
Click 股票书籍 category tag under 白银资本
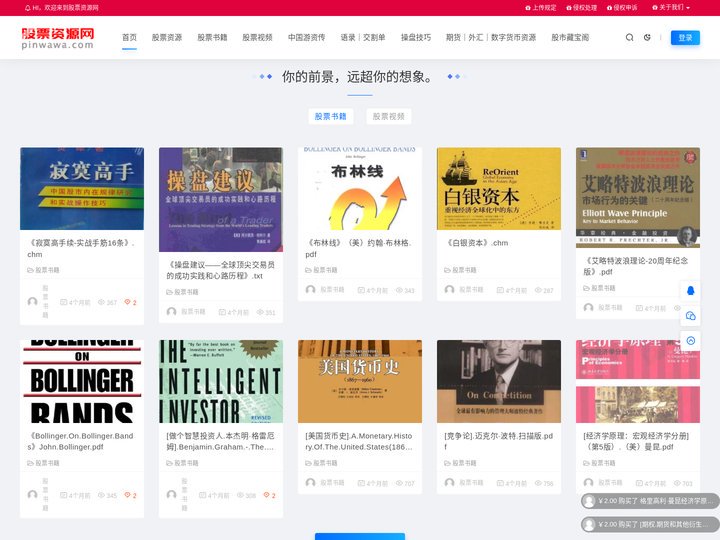[460, 270]
